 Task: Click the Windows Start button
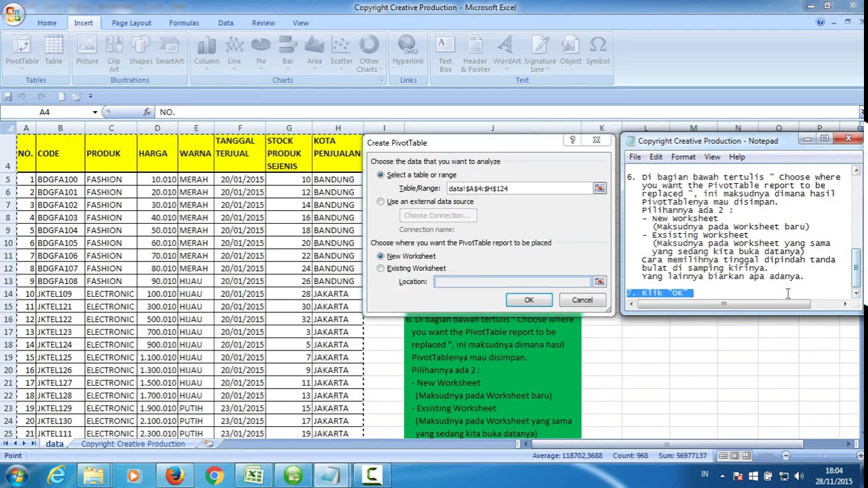(16, 476)
